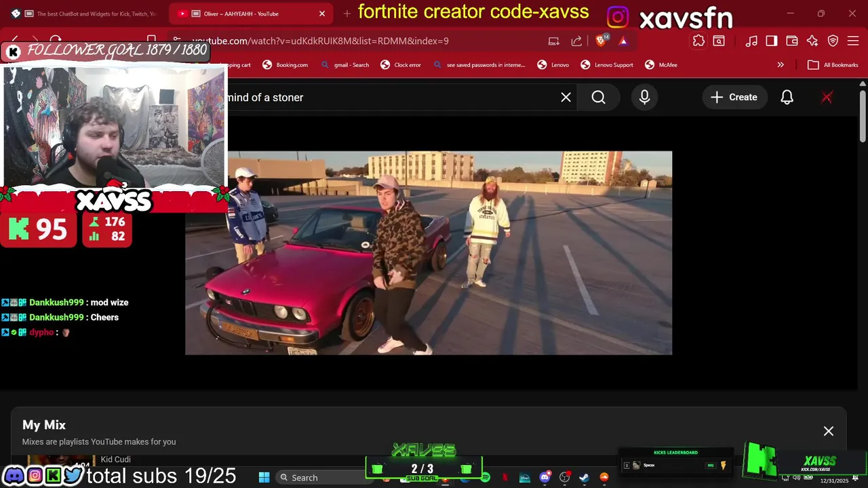
Task: Click the YouTube URL in address bar
Action: point(320,41)
